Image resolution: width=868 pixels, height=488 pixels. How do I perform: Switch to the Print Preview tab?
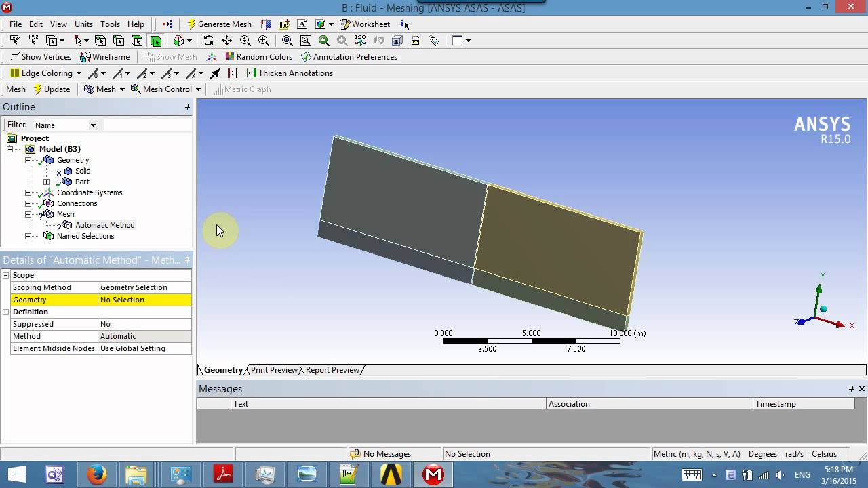pos(274,370)
